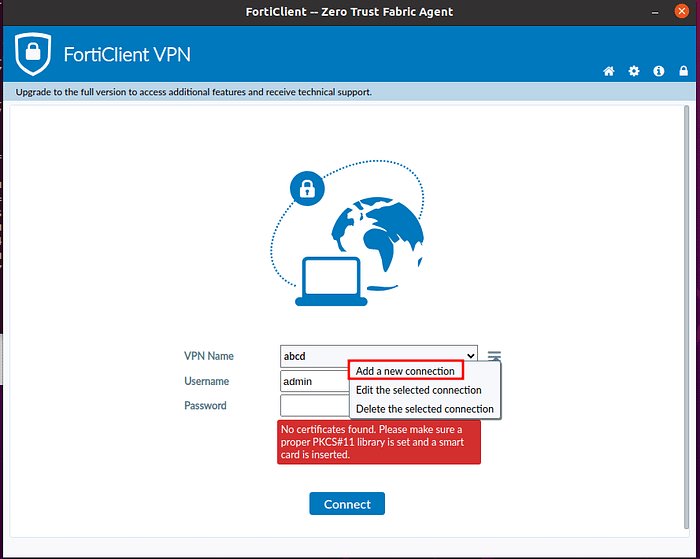The image size is (700, 559).
Task: Click the vertical scrollbar on right side
Action: [686, 317]
